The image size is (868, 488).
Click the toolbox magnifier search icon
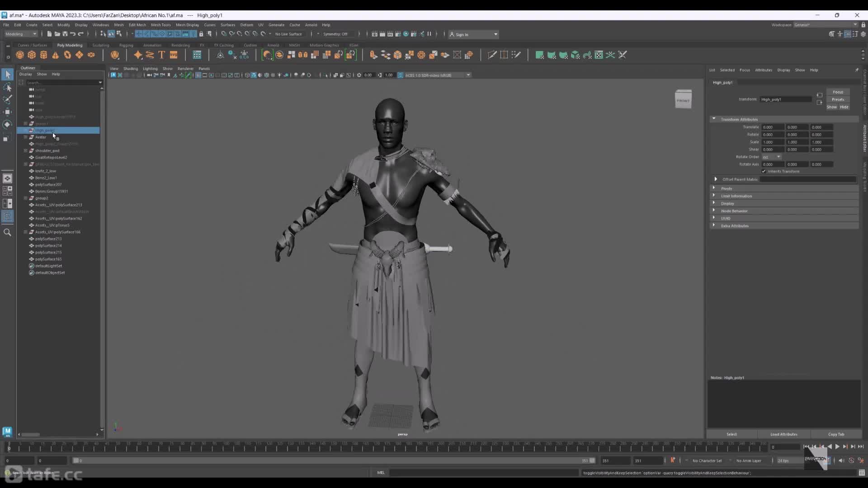pos(7,232)
